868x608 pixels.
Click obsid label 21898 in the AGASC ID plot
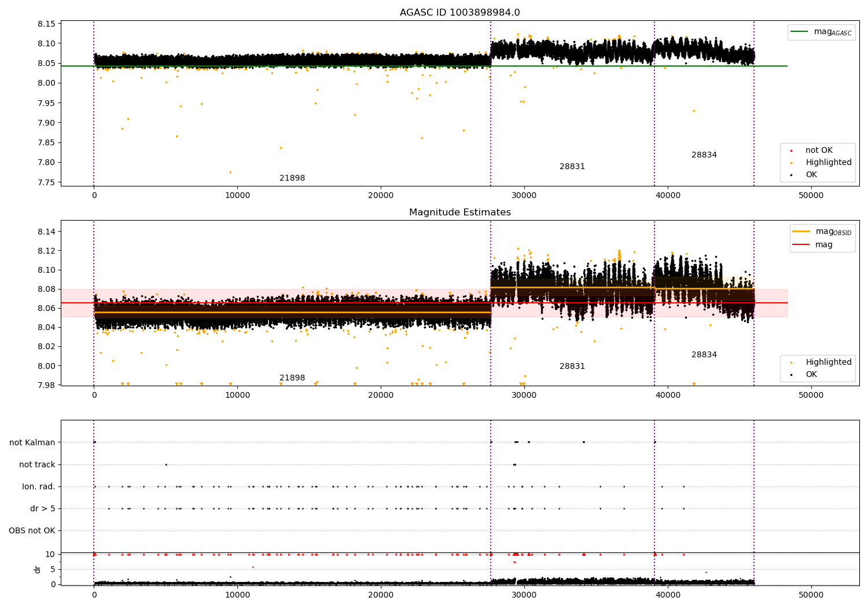click(292, 178)
